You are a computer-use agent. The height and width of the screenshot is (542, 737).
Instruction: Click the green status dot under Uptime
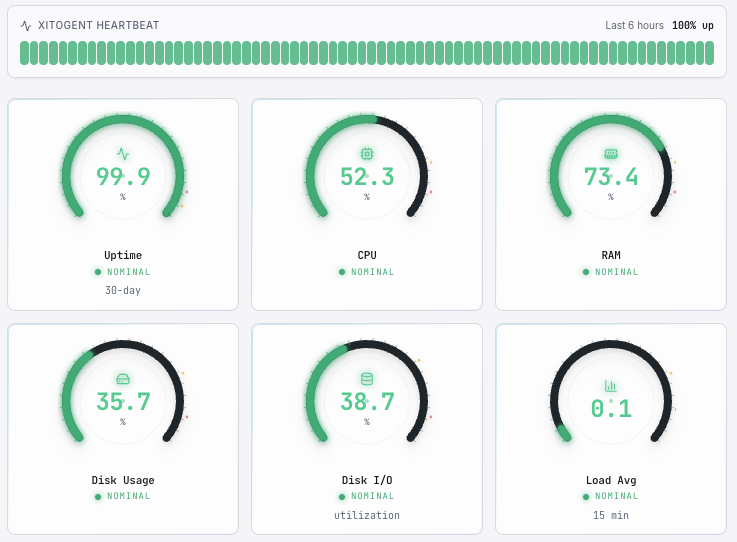(x=98, y=272)
